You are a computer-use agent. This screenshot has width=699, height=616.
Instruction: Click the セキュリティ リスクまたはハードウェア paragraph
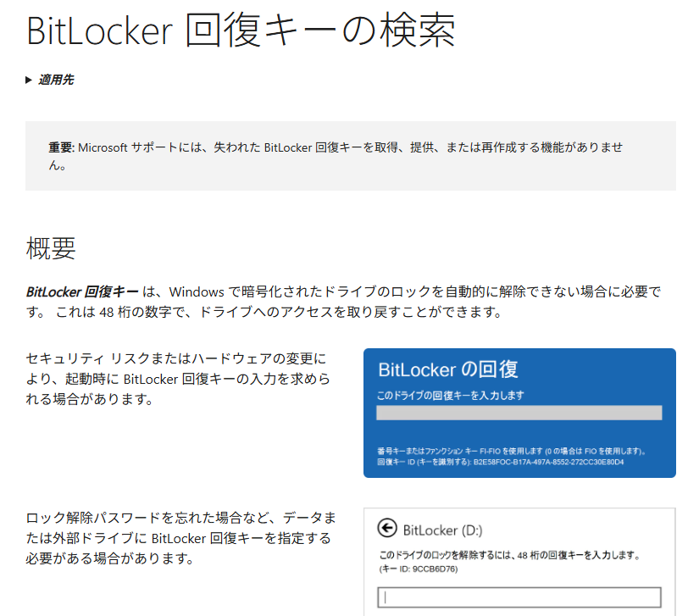178,379
